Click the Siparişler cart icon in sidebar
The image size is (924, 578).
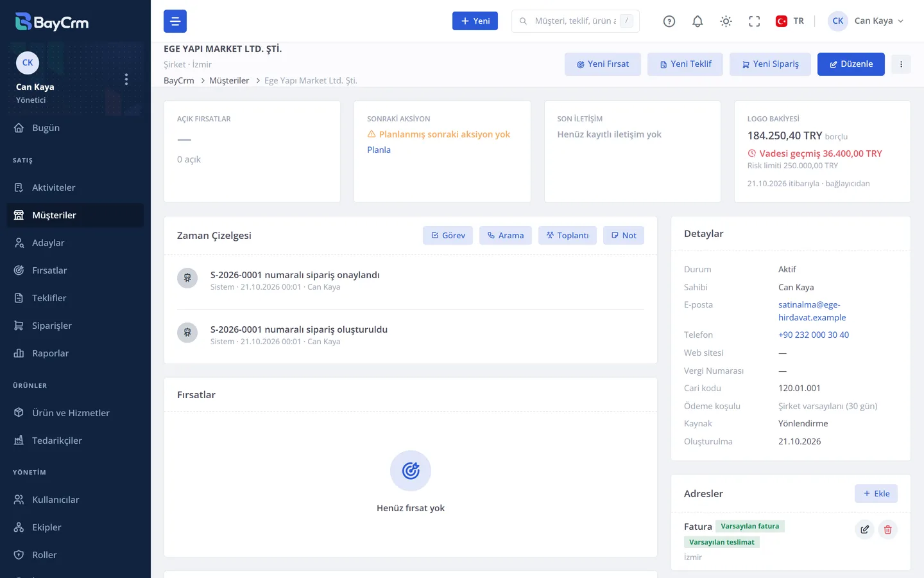19,326
